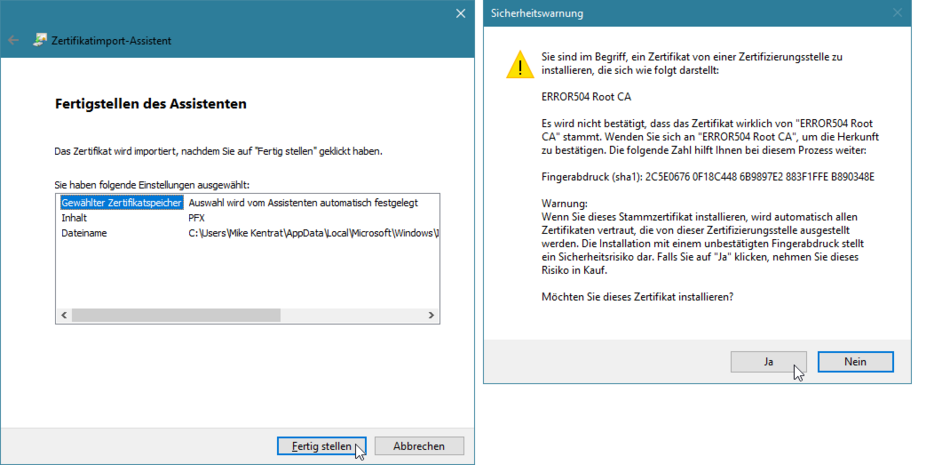This screenshot has width=950, height=465.
Task: Click the horizontal scrollbar thumb
Action: [176, 315]
